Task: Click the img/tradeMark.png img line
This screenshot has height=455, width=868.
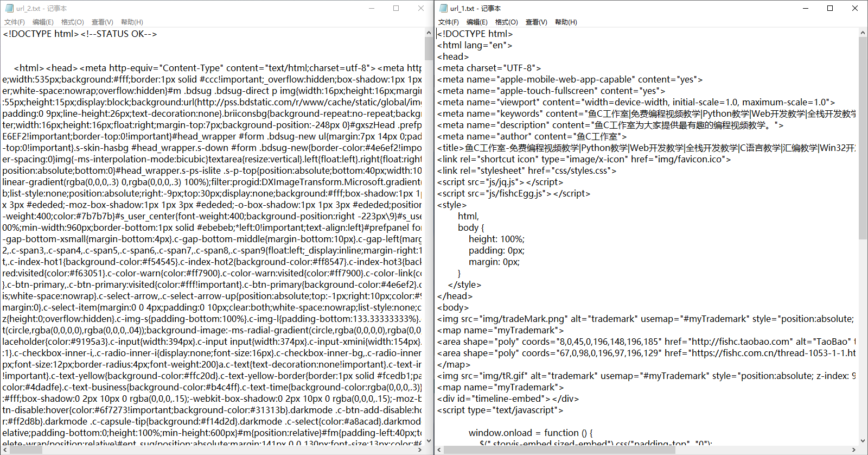Action: point(647,319)
